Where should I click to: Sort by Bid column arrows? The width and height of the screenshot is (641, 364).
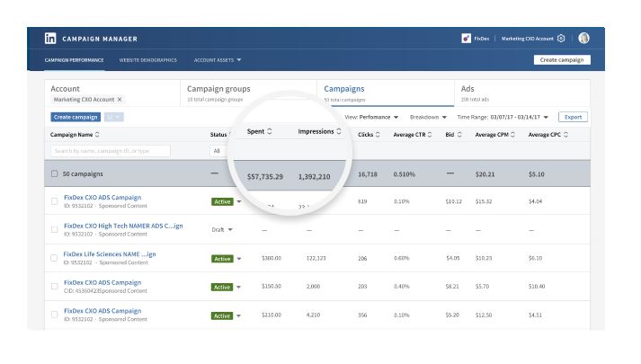(459, 135)
